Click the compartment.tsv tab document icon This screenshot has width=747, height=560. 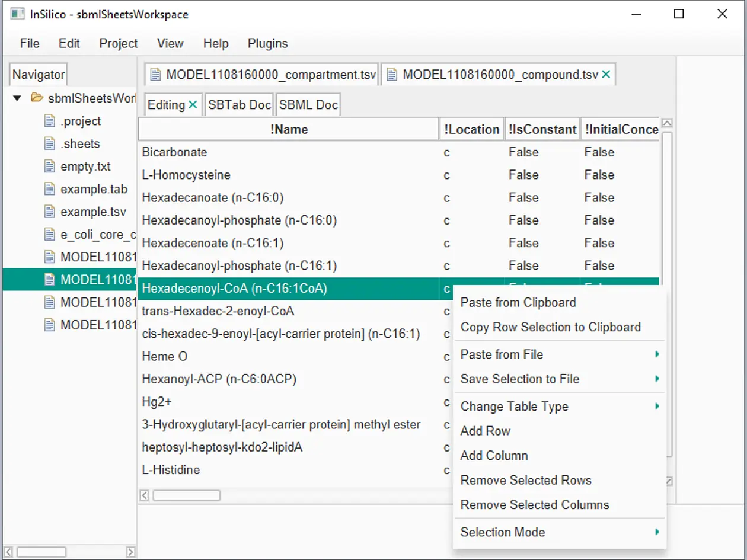point(155,75)
